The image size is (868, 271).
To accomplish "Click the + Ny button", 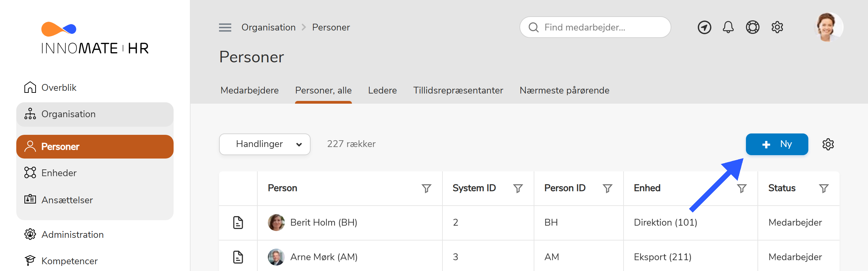I will (x=777, y=144).
